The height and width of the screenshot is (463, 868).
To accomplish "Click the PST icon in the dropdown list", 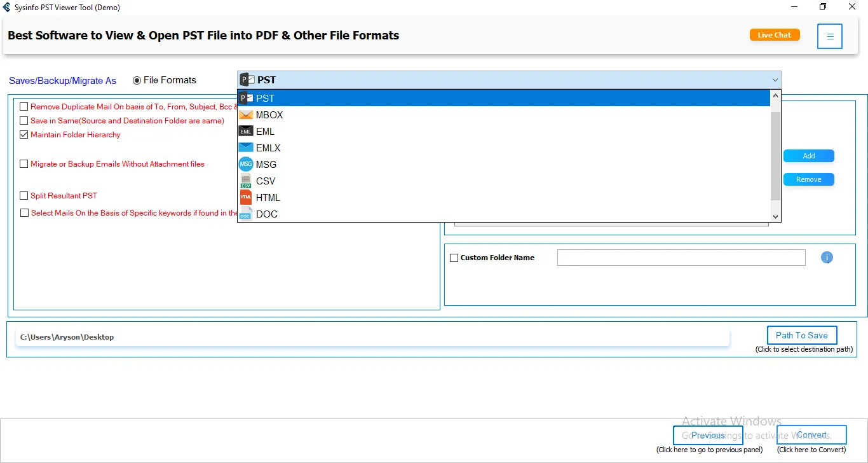I will pos(246,99).
